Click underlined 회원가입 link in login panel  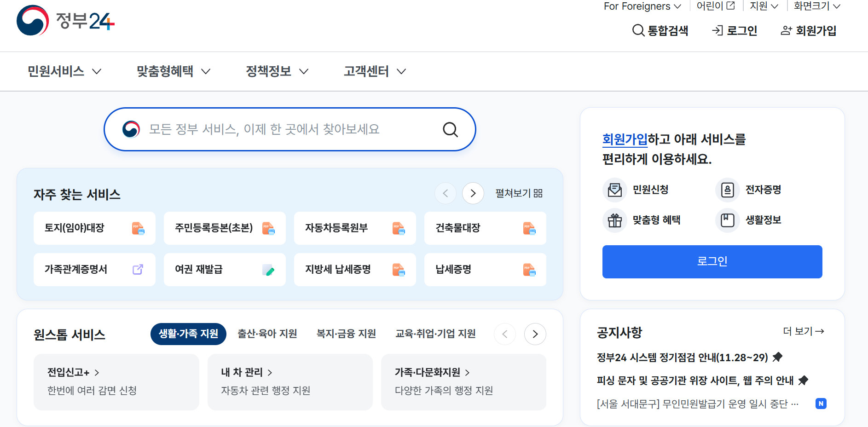(625, 139)
